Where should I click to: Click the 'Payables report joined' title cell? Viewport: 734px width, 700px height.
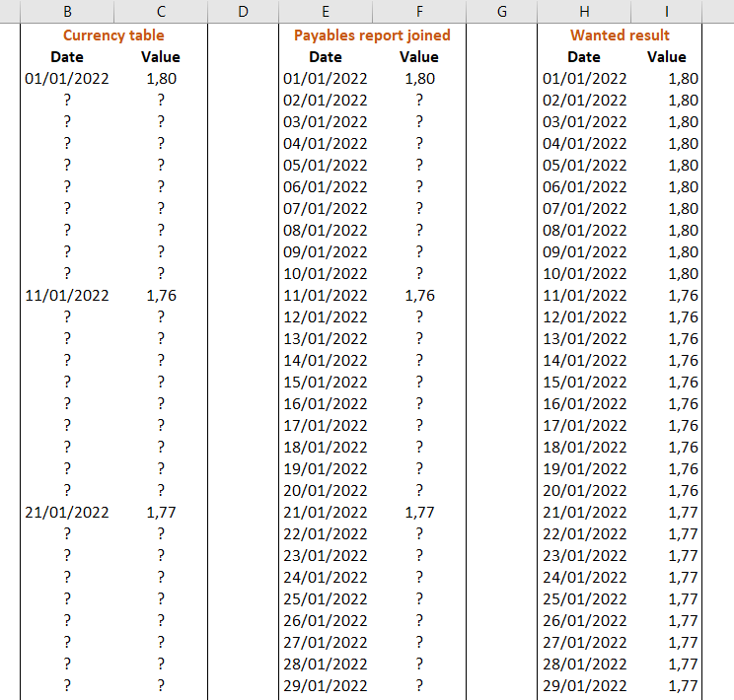click(372, 35)
